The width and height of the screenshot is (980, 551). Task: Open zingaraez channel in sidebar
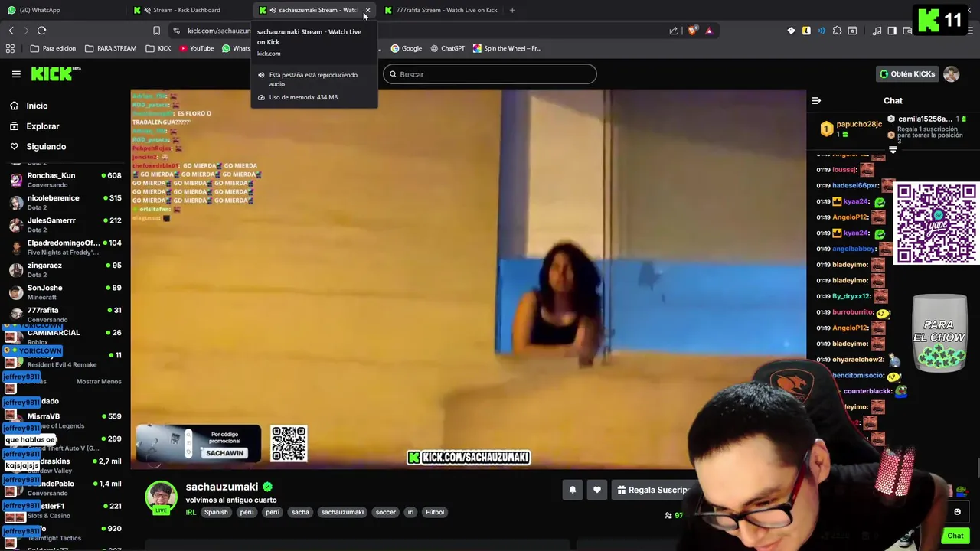coord(65,269)
